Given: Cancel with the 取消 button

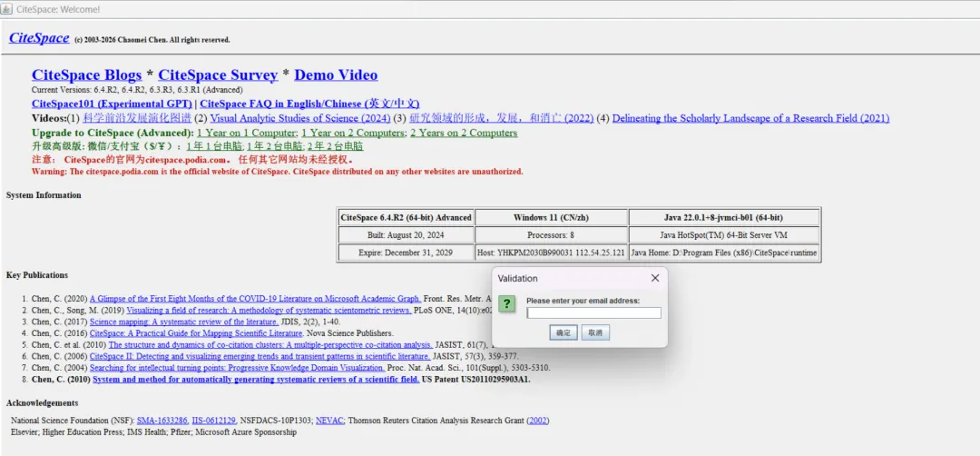Looking at the screenshot, I should point(595,332).
